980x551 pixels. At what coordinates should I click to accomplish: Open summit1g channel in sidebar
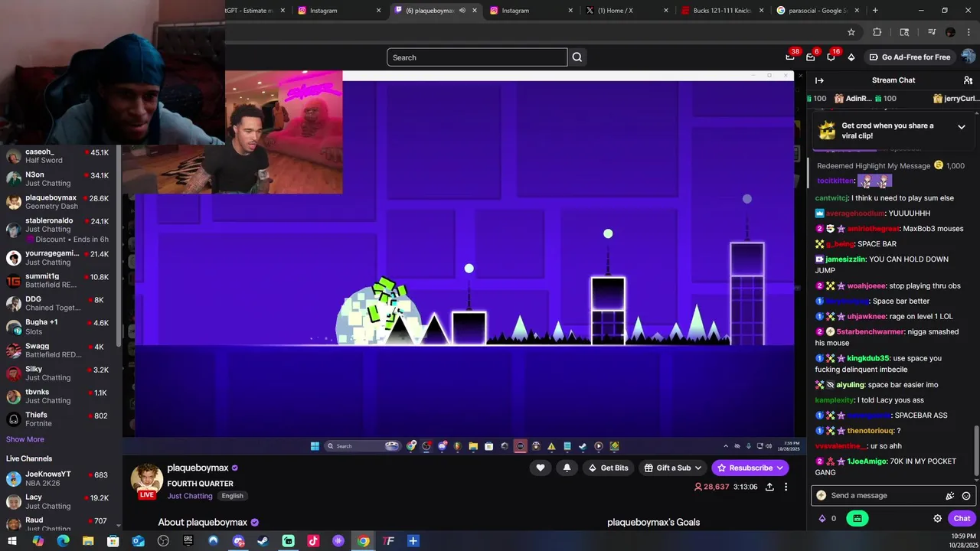tap(58, 280)
